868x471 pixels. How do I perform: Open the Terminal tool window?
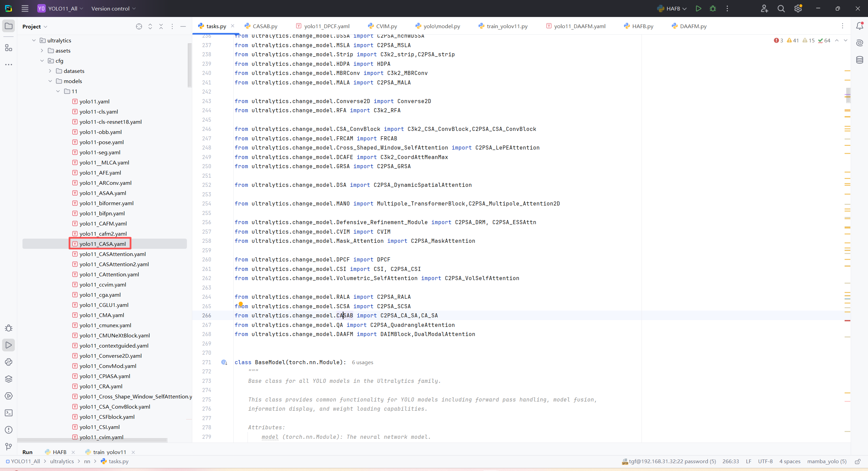tap(8, 413)
